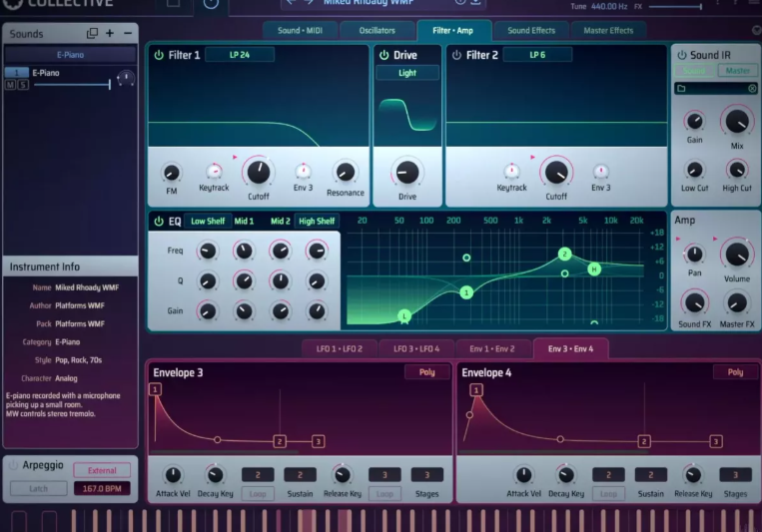Click Envelope 3 first Loop button

click(x=258, y=494)
